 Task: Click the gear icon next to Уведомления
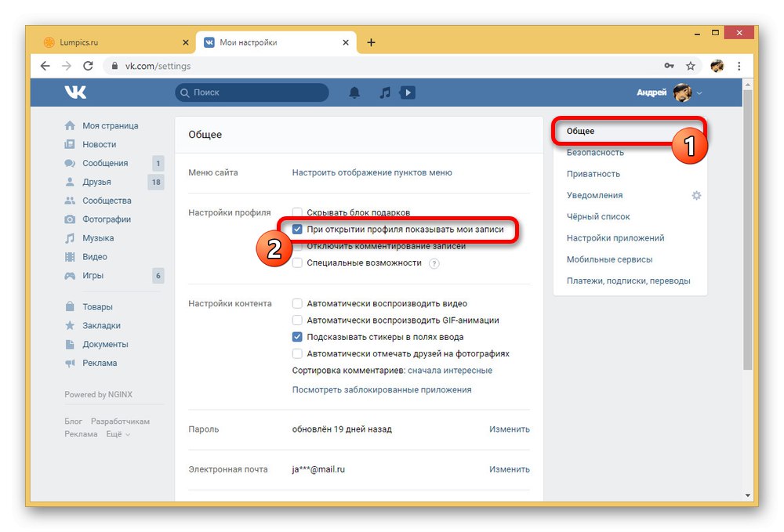(696, 195)
